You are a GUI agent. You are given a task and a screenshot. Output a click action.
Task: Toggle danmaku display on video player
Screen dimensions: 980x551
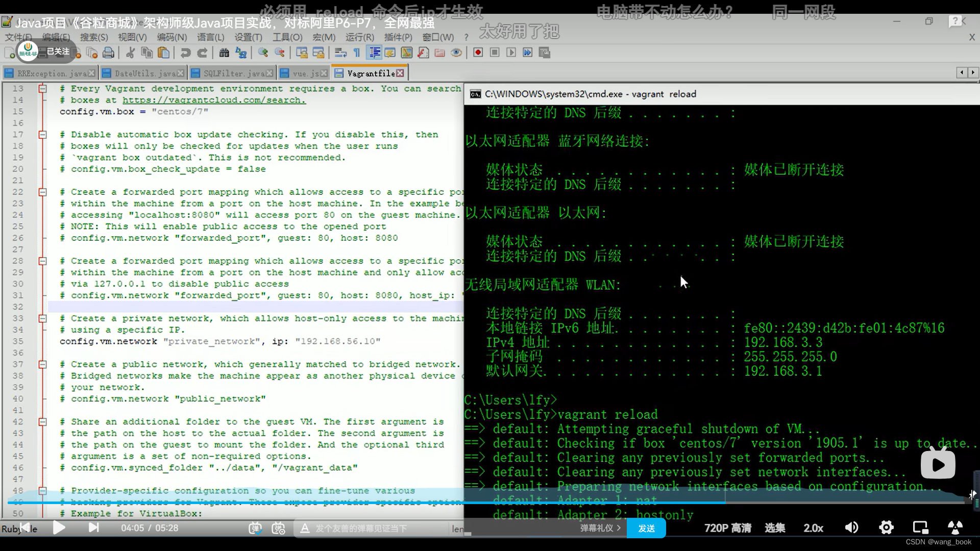[255, 528]
